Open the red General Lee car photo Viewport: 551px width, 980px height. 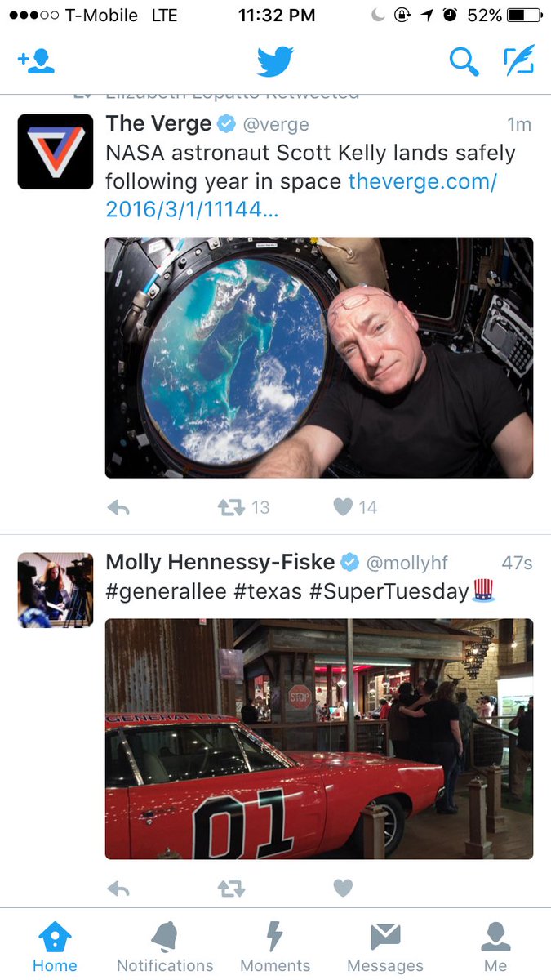[319, 739]
